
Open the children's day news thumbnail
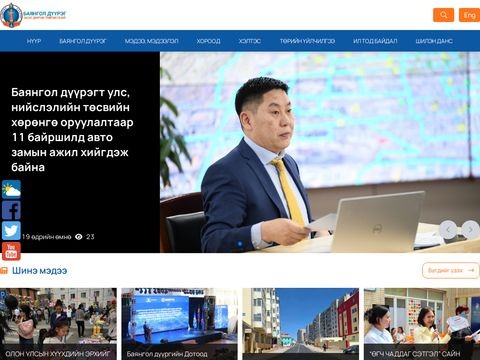[x=58, y=324]
